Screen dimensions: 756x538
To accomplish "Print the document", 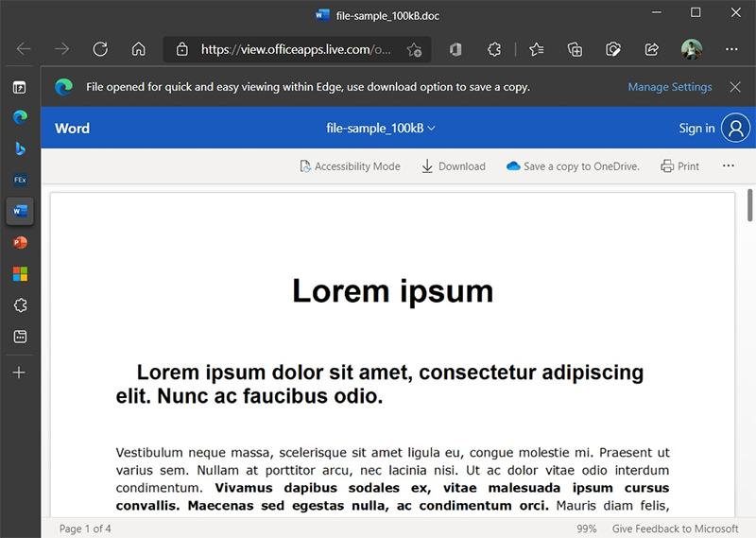I will point(680,166).
